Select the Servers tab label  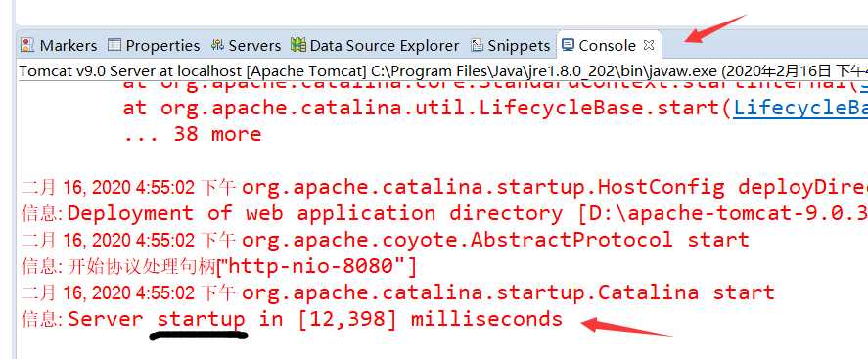(254, 45)
